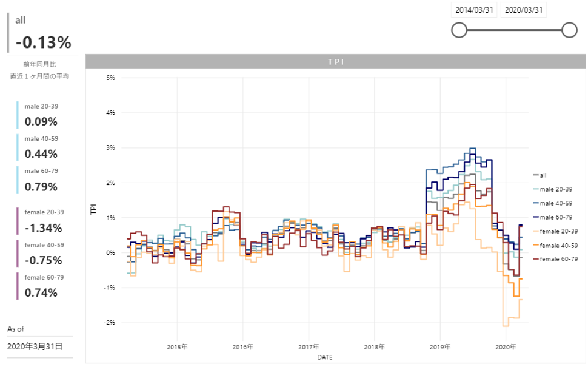Click the right handle of the date slider
588x367 pixels.
pos(569,30)
